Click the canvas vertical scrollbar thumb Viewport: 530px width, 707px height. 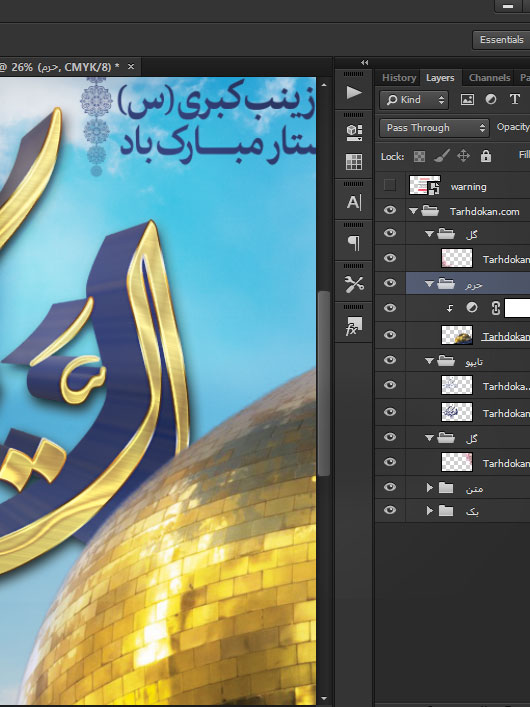coord(323,383)
